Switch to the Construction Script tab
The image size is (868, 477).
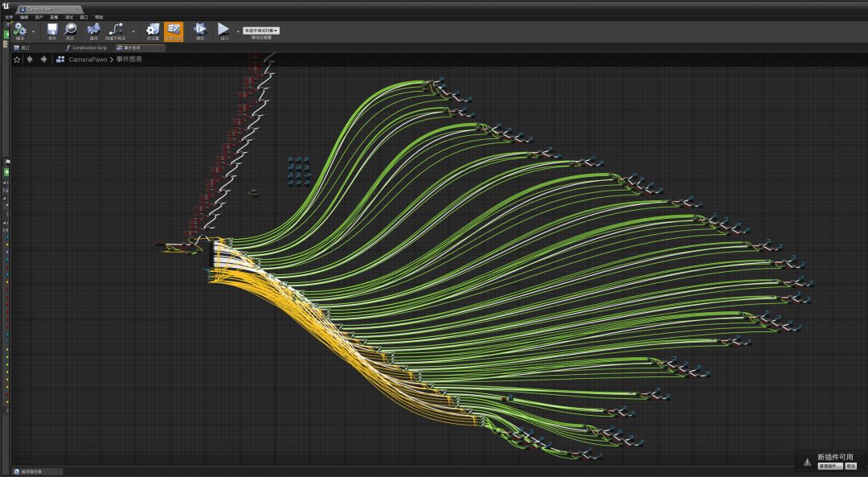coord(88,48)
